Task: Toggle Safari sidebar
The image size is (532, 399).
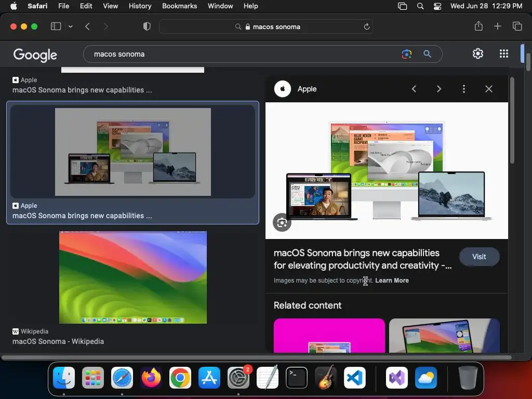Action: tap(56, 26)
